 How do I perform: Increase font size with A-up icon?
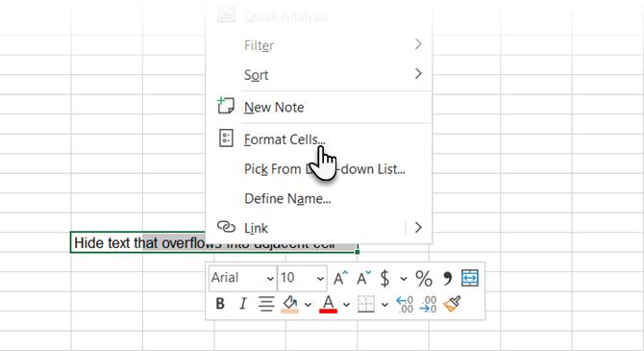tap(340, 278)
